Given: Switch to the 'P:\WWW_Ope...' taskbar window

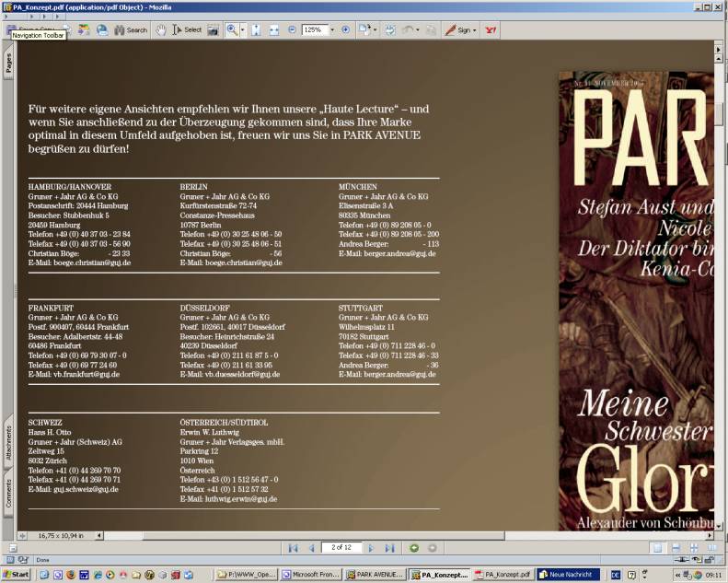Looking at the screenshot, I should click(247, 575).
